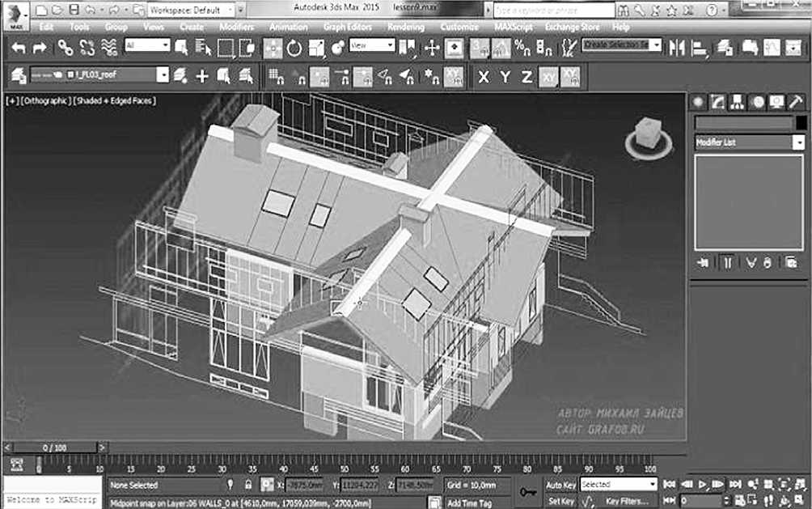Open the Selected key mode dropdown
812x509 pixels.
tap(619, 485)
